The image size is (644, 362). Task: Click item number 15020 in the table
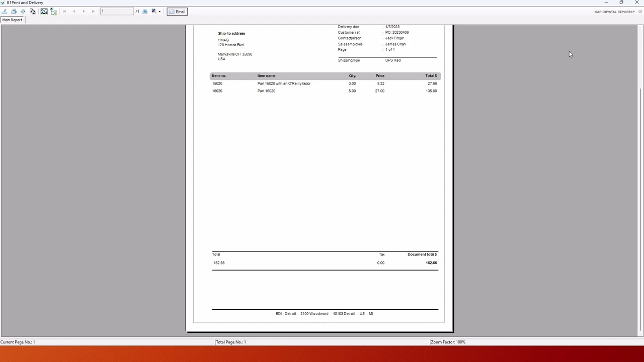click(x=217, y=83)
